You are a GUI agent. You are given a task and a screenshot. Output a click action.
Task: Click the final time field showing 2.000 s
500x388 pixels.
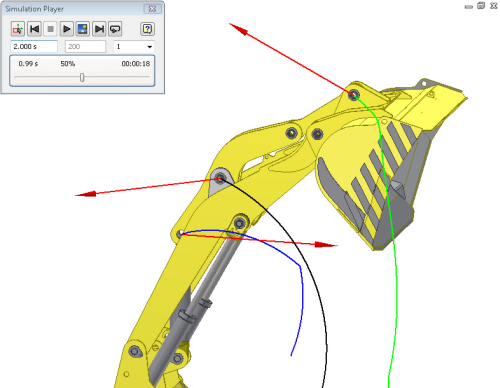click(x=34, y=46)
